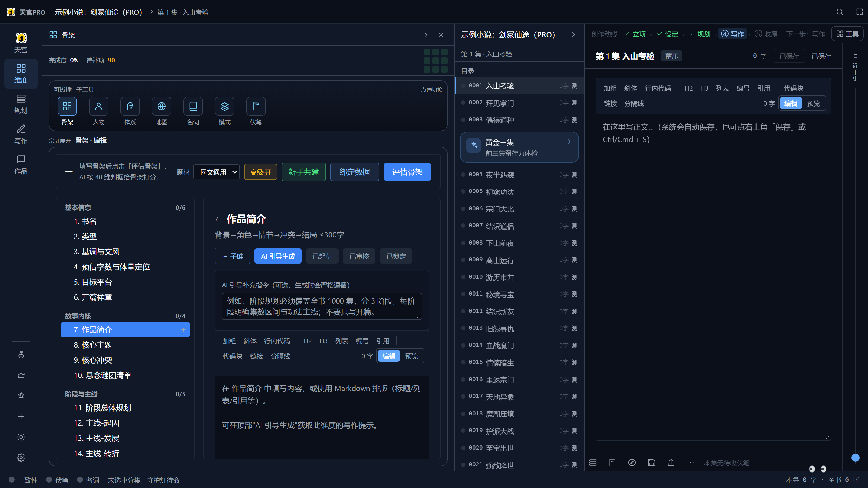Screen dimensions: 868x488
Task: Mark 作品简介 as 已审核
Action: (x=359, y=256)
